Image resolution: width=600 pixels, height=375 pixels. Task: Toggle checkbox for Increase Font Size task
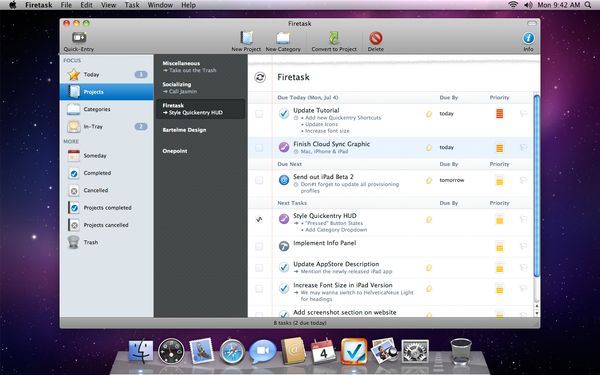[259, 289]
